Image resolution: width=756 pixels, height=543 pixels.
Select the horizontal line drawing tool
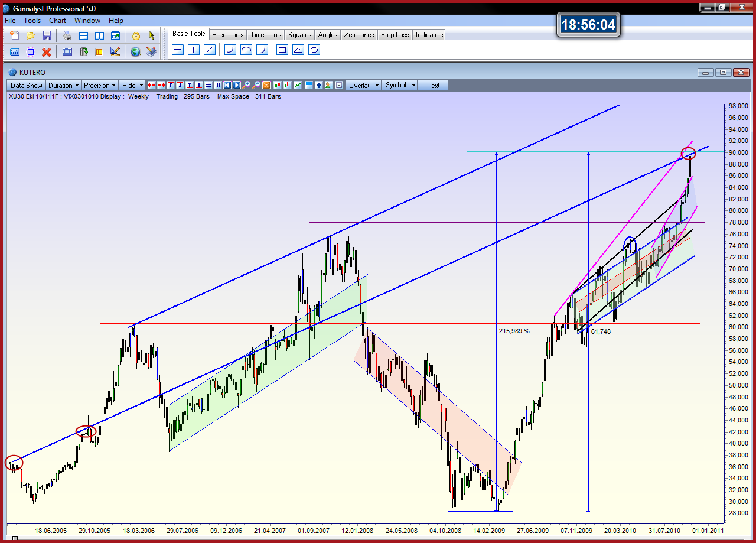coord(177,50)
